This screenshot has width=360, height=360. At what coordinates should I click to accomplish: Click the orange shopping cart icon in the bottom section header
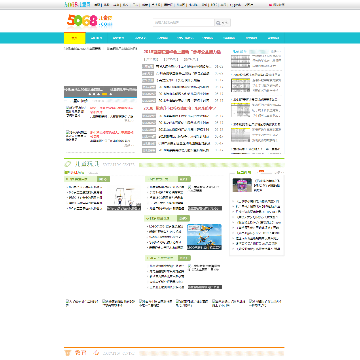(x=68, y=353)
